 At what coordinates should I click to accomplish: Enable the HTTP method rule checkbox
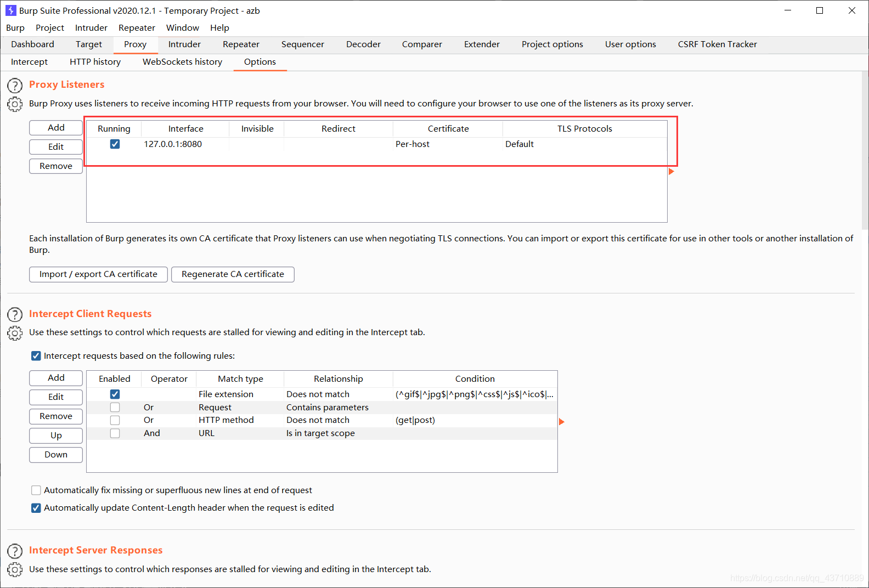click(x=115, y=420)
